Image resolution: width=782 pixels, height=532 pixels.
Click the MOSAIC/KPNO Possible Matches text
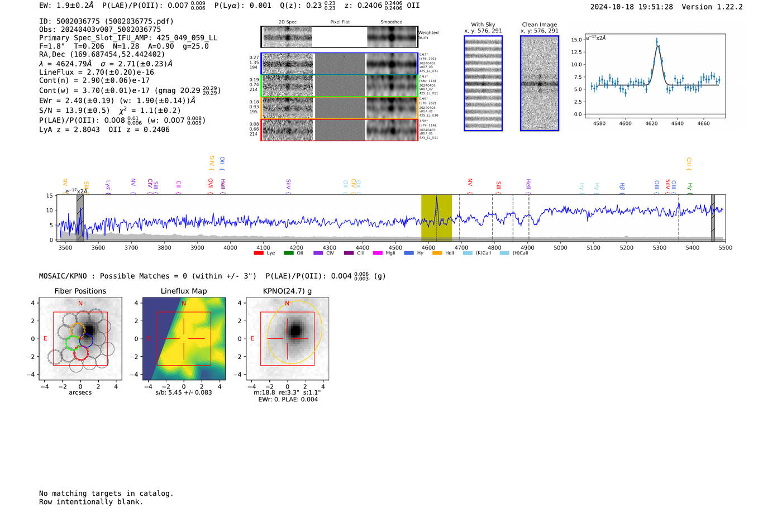tap(147, 276)
